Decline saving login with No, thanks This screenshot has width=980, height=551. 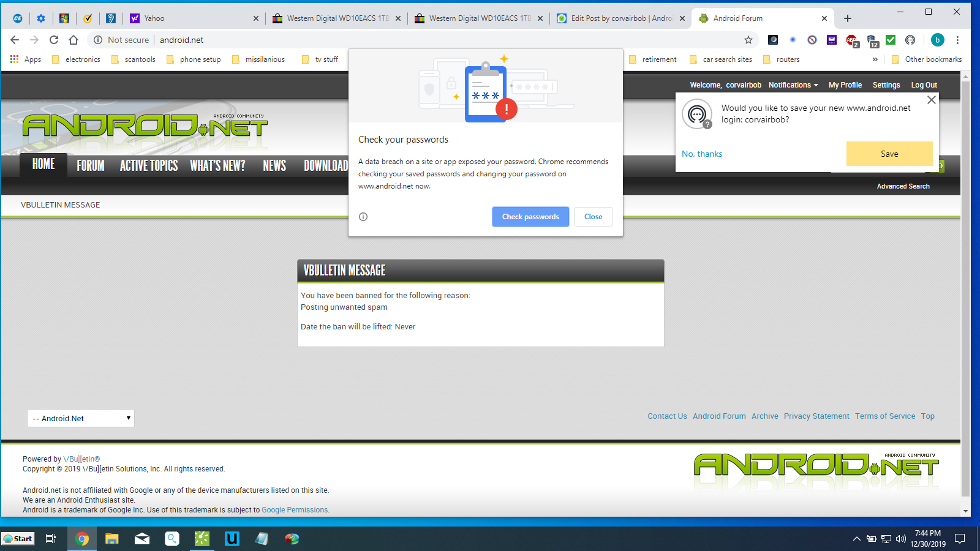click(x=702, y=154)
